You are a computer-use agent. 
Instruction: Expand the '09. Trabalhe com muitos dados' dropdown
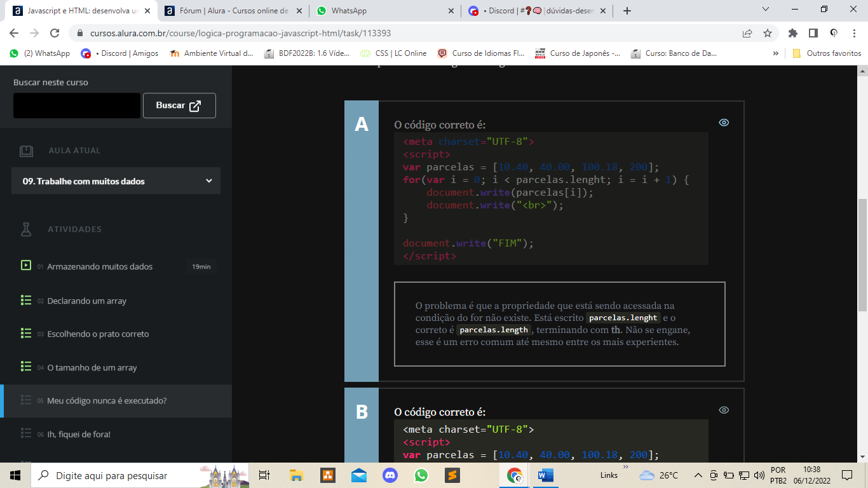coord(116,181)
